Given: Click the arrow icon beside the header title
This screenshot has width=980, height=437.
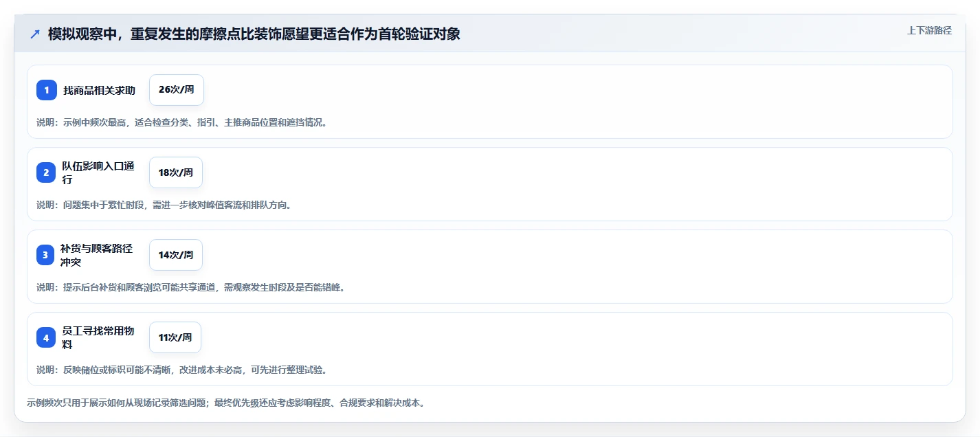Looking at the screenshot, I should click(x=35, y=34).
